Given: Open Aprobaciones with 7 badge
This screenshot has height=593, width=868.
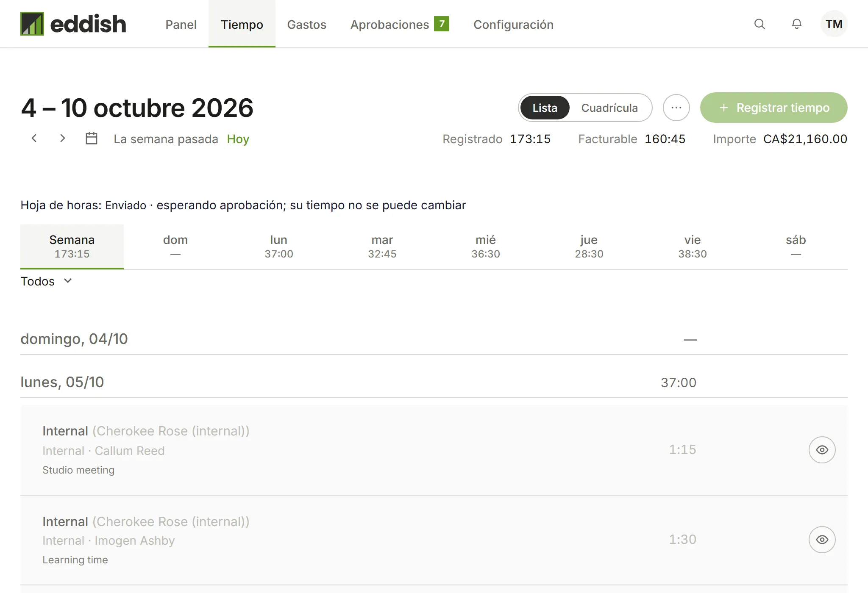Looking at the screenshot, I should pos(400,24).
